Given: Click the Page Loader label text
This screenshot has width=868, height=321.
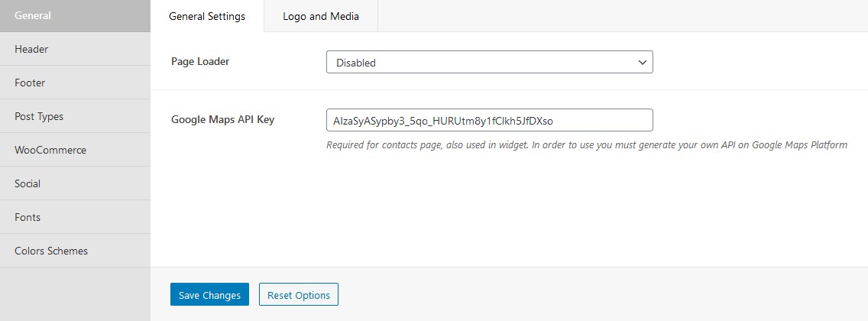Looking at the screenshot, I should coord(200,61).
